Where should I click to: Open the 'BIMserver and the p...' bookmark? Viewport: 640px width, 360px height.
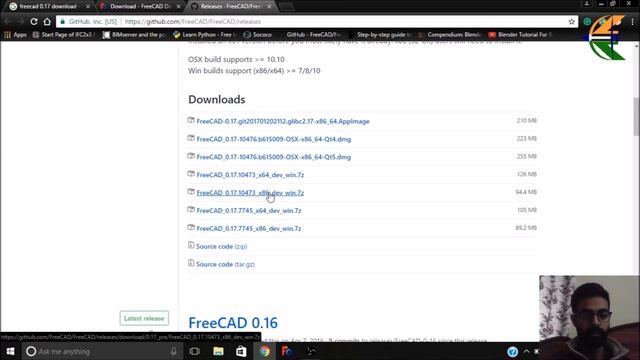tap(133, 35)
